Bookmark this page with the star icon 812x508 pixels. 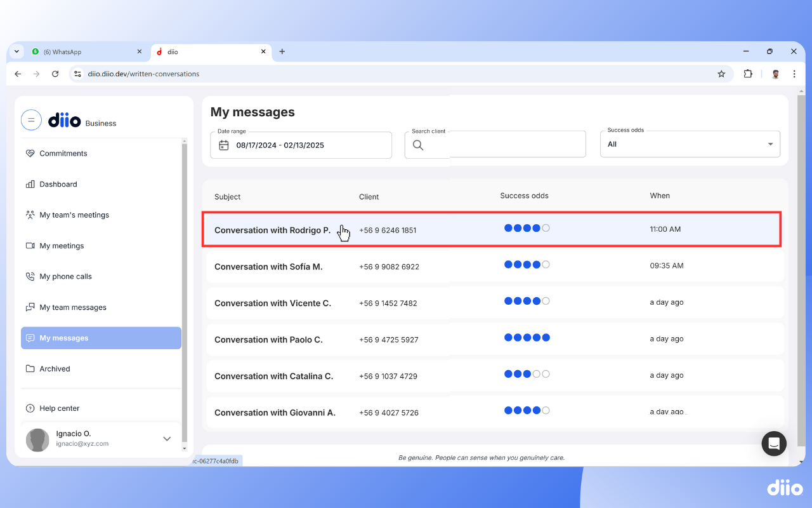point(721,74)
